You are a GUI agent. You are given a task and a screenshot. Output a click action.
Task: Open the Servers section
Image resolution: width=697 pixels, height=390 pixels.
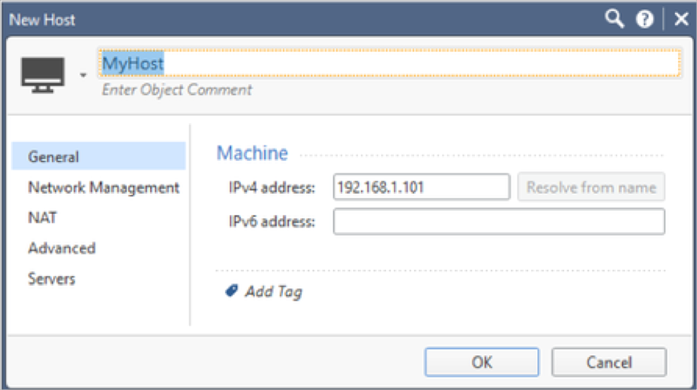tap(52, 279)
